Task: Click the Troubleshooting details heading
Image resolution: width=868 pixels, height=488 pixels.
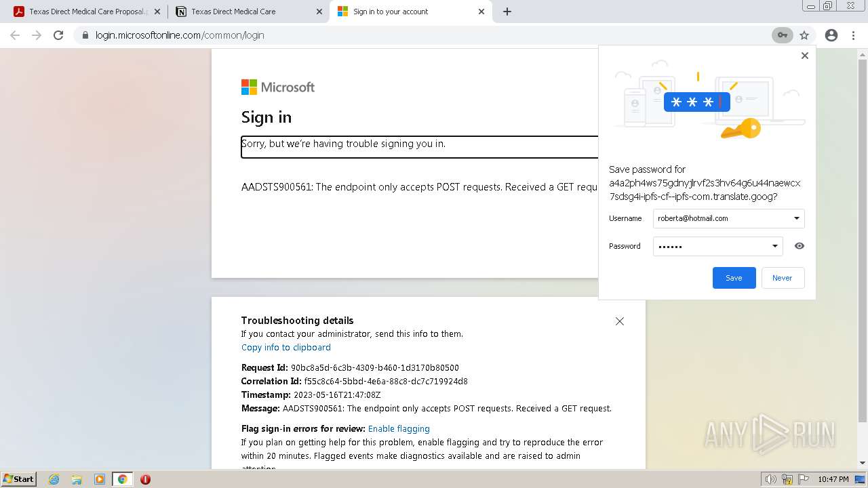Action: click(x=297, y=321)
